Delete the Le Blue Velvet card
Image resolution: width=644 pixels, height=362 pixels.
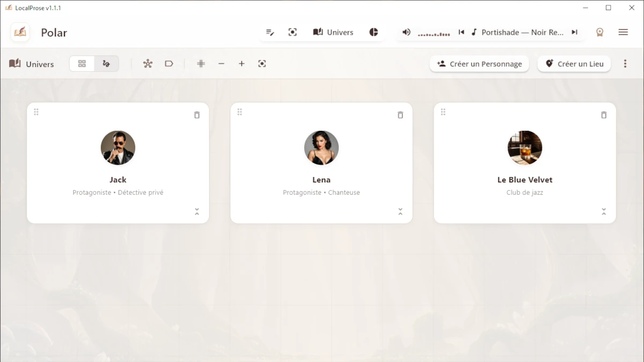[604, 115]
